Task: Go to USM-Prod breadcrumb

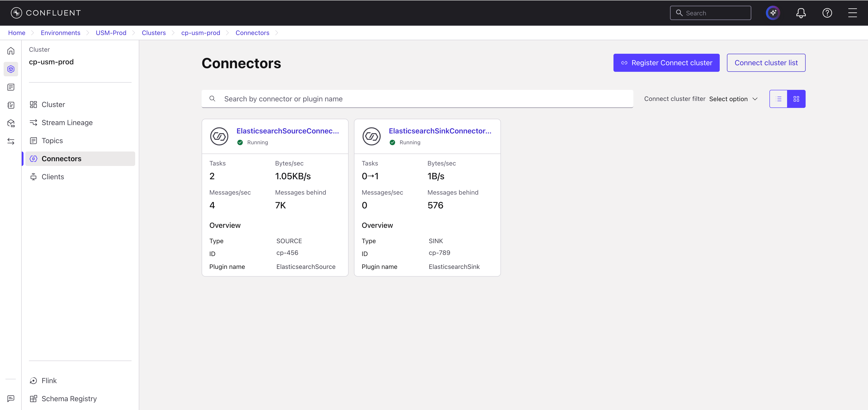Action: coord(111,33)
